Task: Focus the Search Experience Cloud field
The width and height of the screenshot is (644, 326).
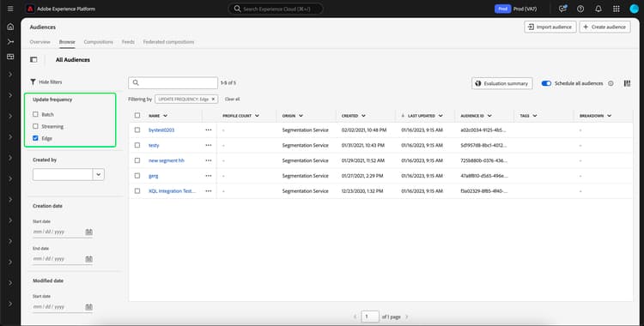Action: (x=276, y=9)
